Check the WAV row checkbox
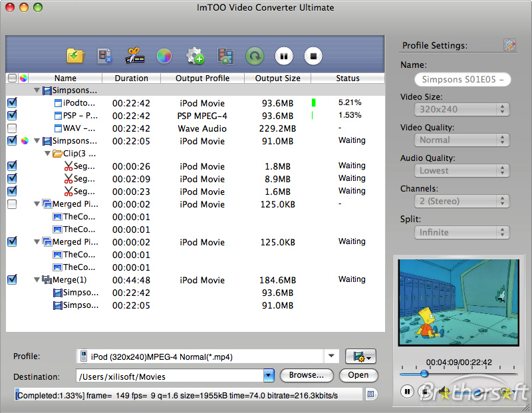Image resolution: width=532 pixels, height=413 pixels. [x=12, y=128]
